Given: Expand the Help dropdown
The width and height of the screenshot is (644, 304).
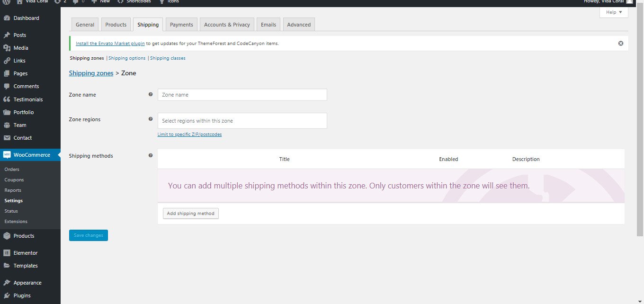Looking at the screenshot, I should pyautogui.click(x=614, y=12).
